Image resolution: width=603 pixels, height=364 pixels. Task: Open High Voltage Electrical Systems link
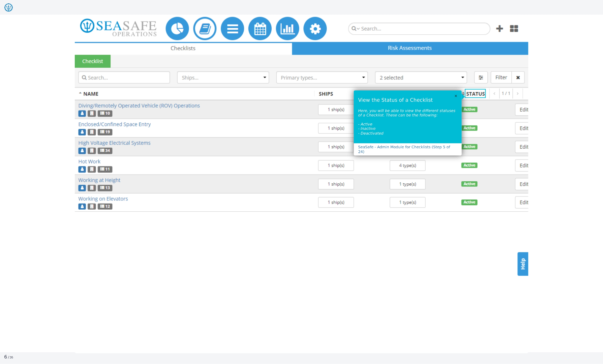(115, 143)
